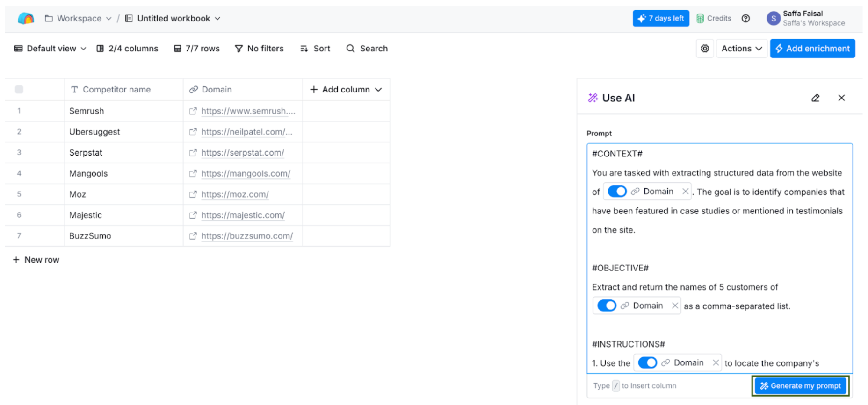The image size is (868, 405).
Task: Select all rows with the header checkbox
Action: click(x=19, y=90)
